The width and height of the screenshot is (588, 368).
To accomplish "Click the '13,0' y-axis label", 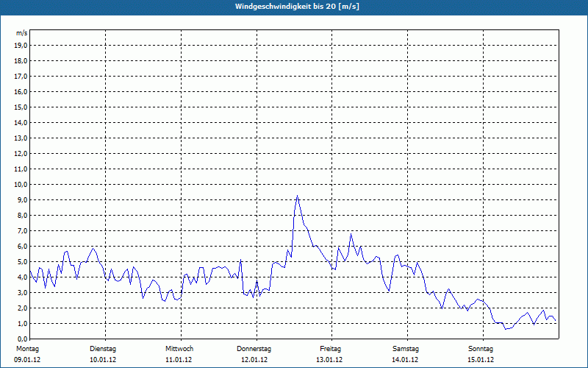I will click(21, 138).
